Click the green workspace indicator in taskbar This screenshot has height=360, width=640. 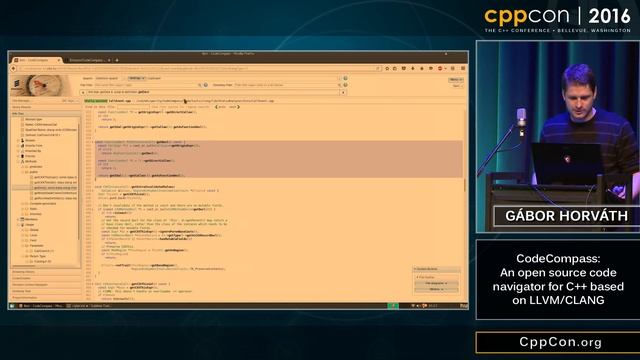[x=393, y=305]
